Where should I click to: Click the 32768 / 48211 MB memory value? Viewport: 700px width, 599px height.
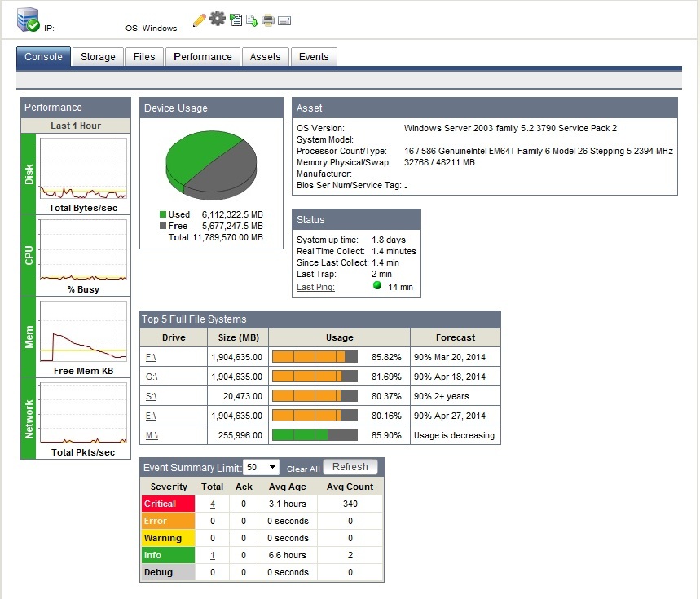tap(439, 162)
